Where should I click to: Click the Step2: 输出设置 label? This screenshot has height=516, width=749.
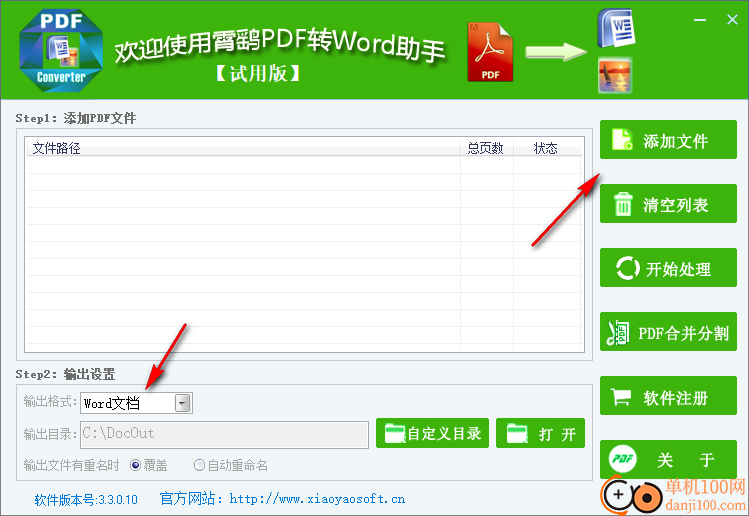tap(65, 374)
